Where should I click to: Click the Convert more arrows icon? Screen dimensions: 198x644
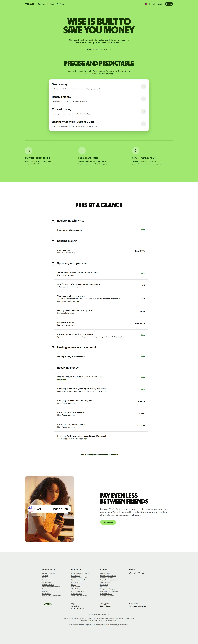(x=136, y=151)
